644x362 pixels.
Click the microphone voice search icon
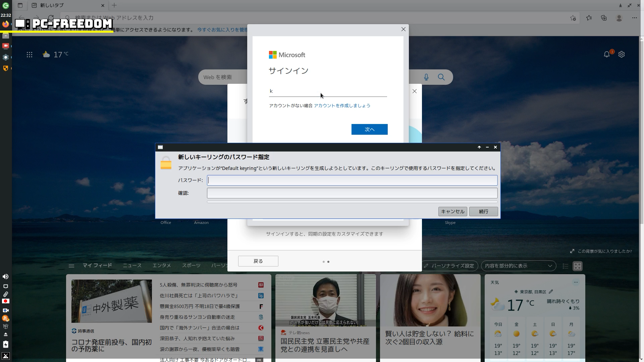pos(426,77)
